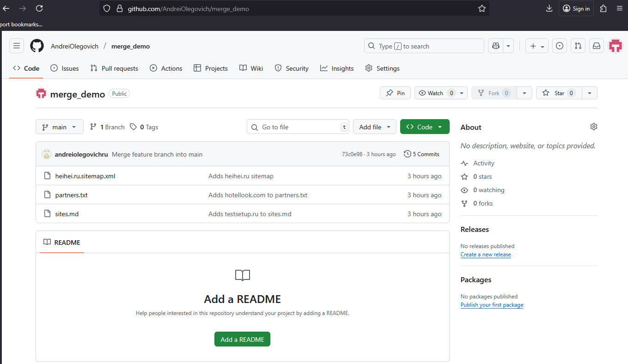Click the browser reload icon
The image size is (628, 364).
pyautogui.click(x=39, y=8)
